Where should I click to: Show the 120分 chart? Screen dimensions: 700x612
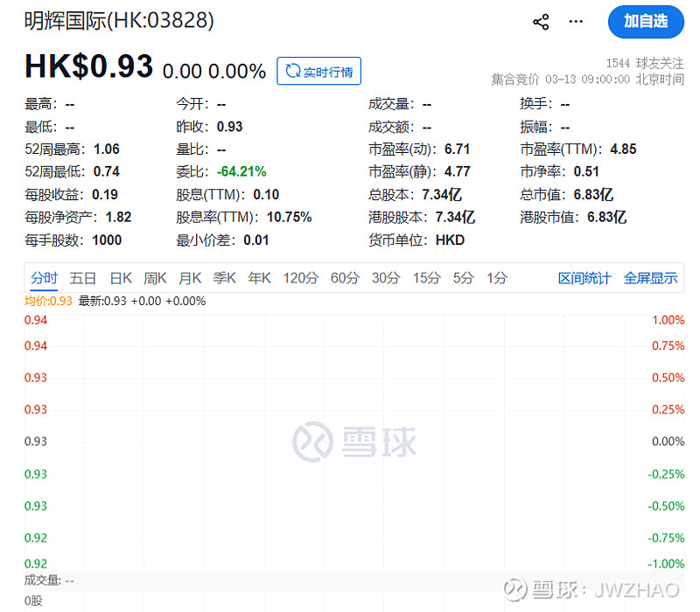point(300,278)
